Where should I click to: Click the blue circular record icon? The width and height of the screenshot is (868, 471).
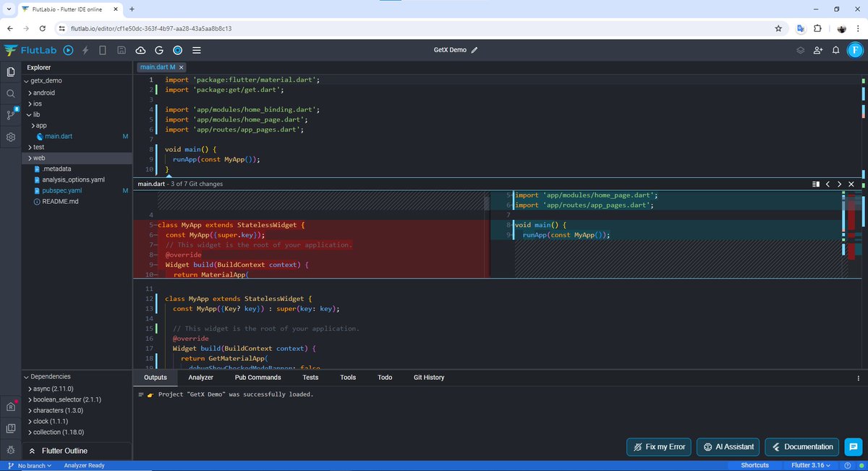178,50
